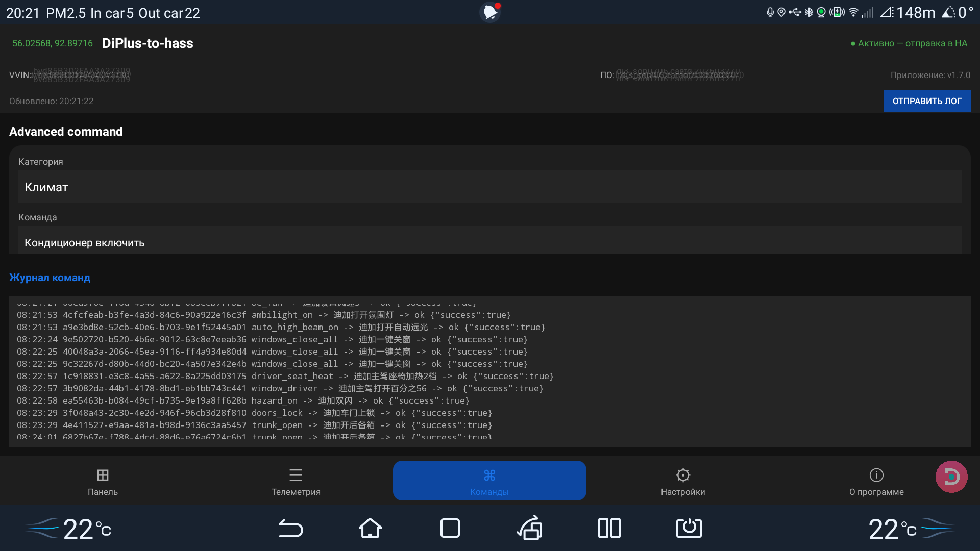Click the Журнал команд heading link
This screenshot has height=551, width=980.
(50, 278)
